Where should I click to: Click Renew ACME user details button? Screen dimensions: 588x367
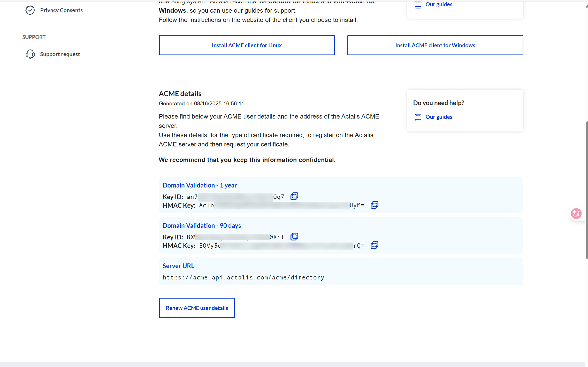click(x=197, y=308)
